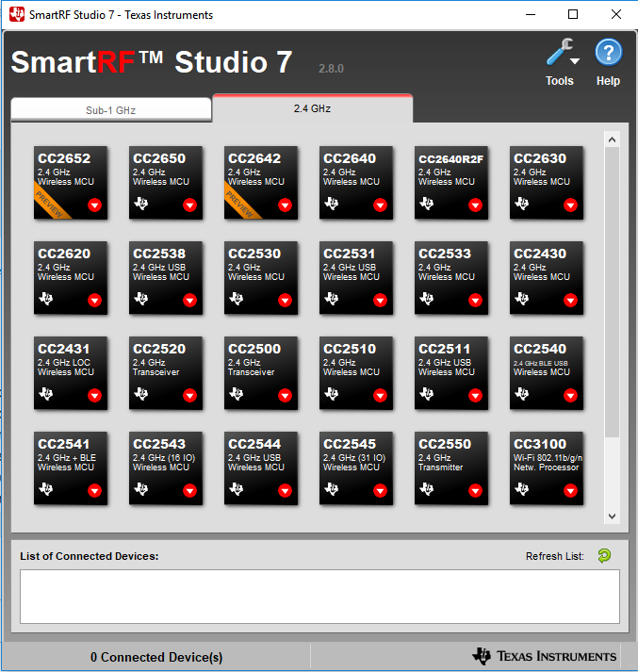The width and height of the screenshot is (638, 672).
Task: Open the CC2431 LOC device tile
Action: pos(71,373)
